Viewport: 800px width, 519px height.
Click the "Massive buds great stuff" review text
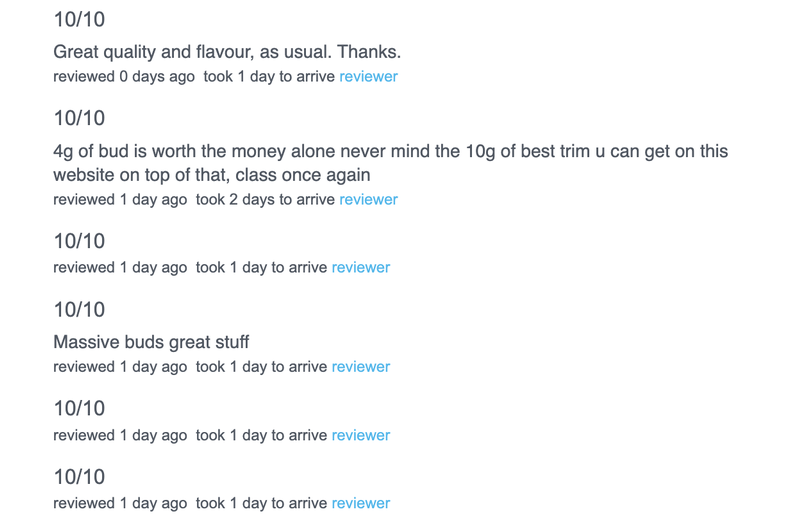click(x=151, y=342)
